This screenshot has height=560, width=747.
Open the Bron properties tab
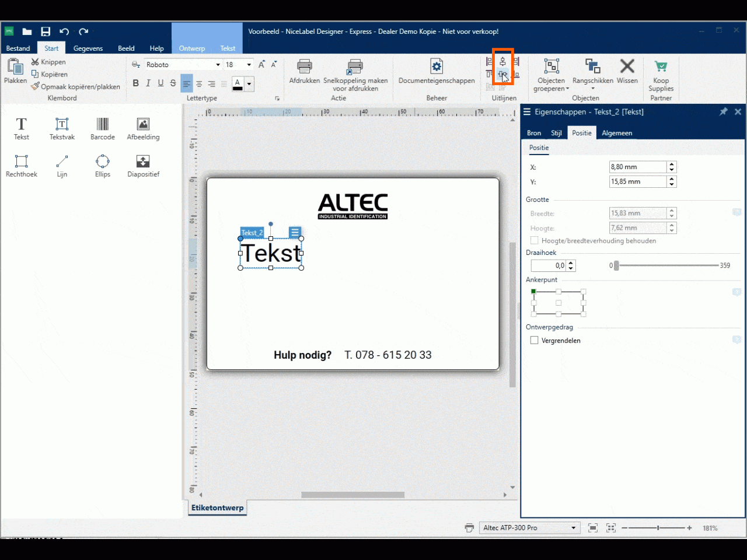pos(534,133)
